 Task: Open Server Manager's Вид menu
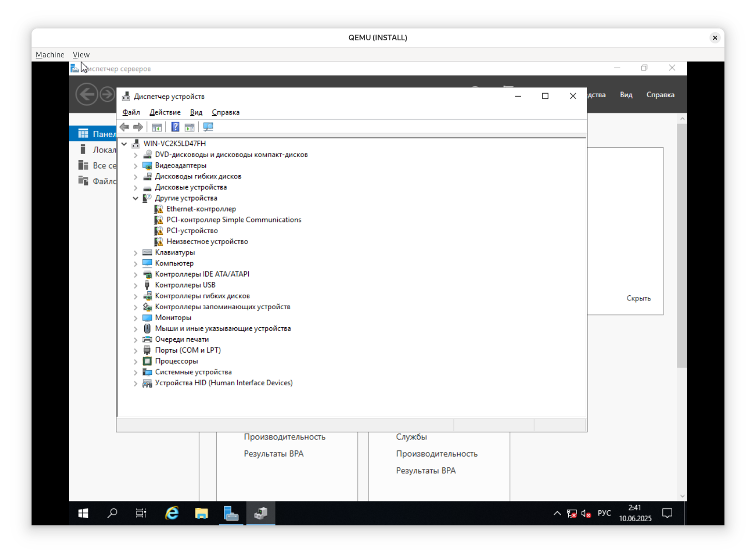(x=626, y=95)
